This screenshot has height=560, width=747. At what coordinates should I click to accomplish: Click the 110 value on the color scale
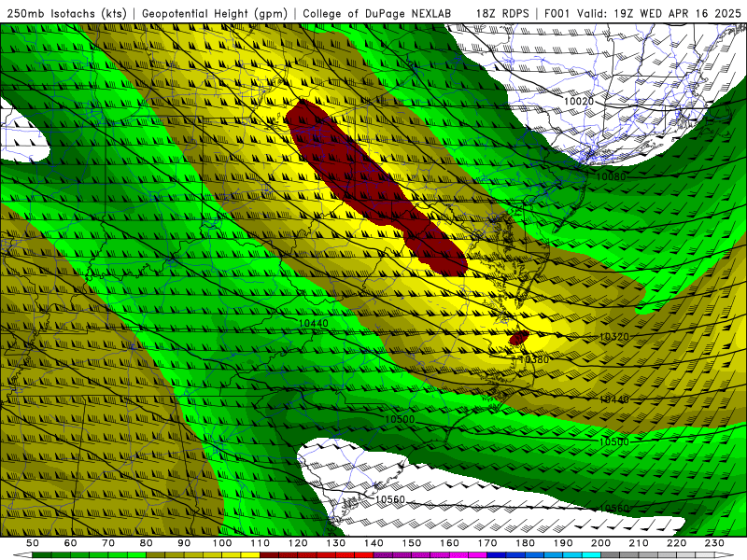click(x=261, y=543)
